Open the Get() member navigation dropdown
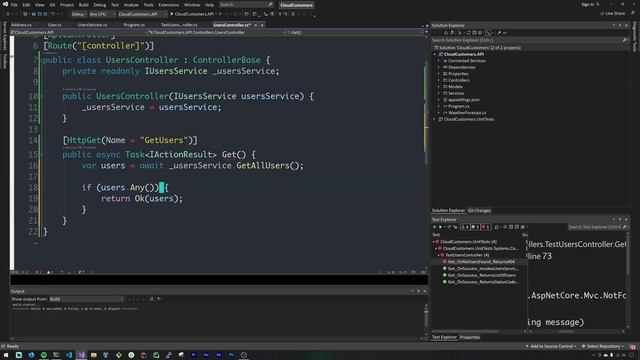Screen dimensions: 640x360 pyautogui.click(x=355, y=32)
